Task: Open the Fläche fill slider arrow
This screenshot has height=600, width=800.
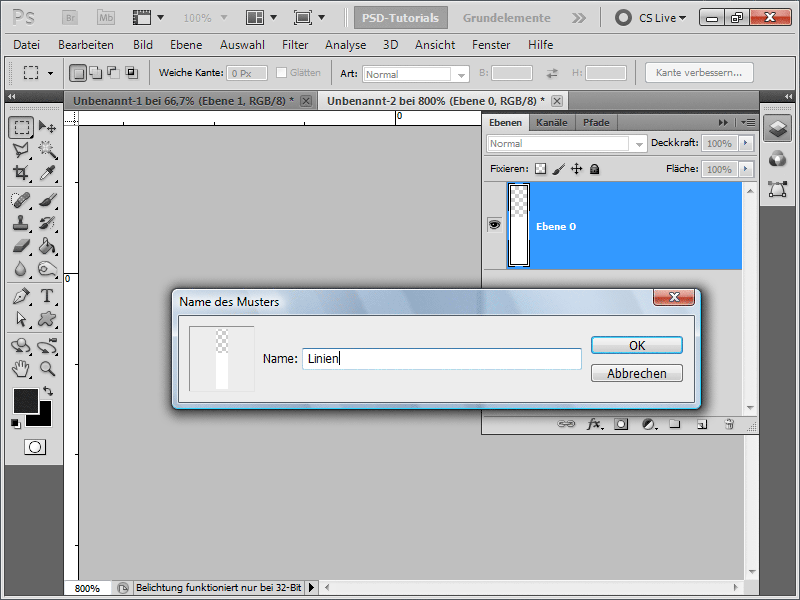Action: pos(746,169)
